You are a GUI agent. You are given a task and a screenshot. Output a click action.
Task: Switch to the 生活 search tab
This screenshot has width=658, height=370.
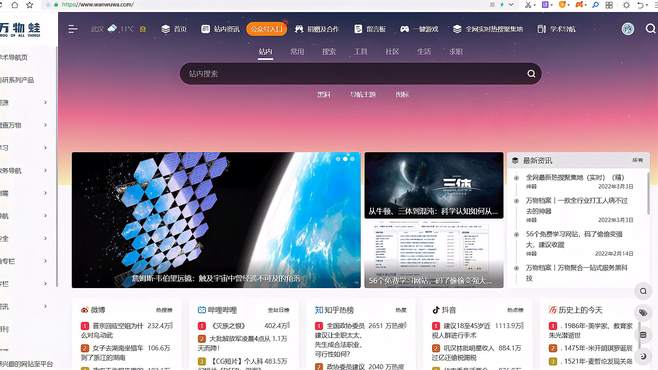(x=424, y=52)
